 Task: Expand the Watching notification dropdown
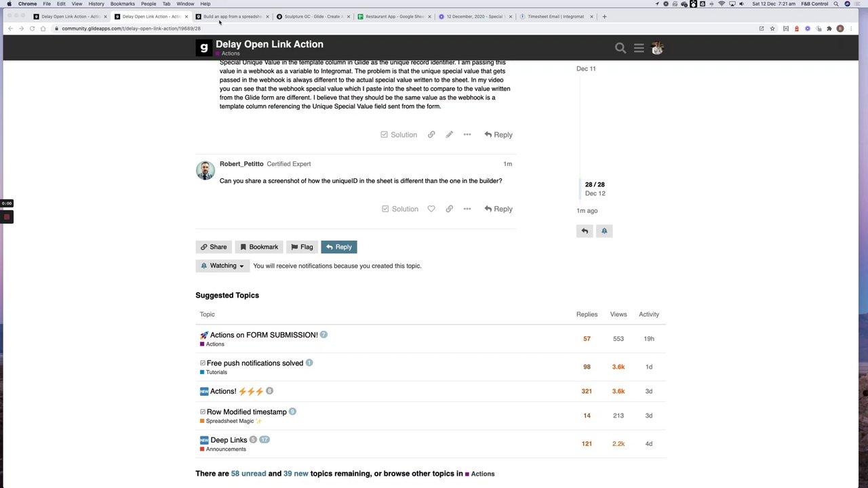point(222,266)
